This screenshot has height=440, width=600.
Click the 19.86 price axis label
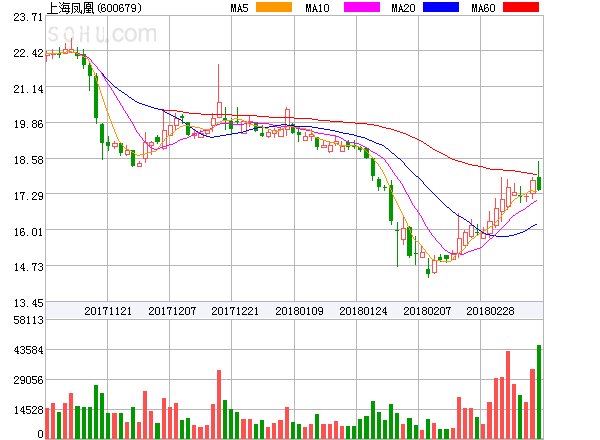point(28,124)
